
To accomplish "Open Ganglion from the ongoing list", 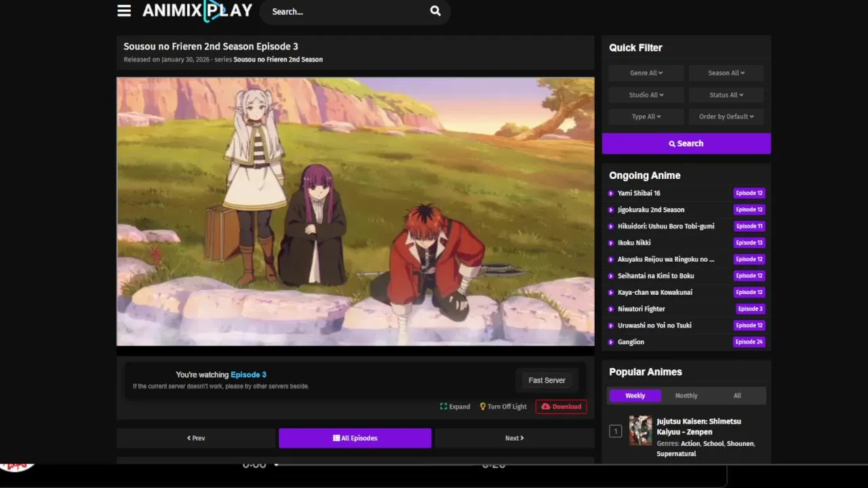I will (x=631, y=342).
